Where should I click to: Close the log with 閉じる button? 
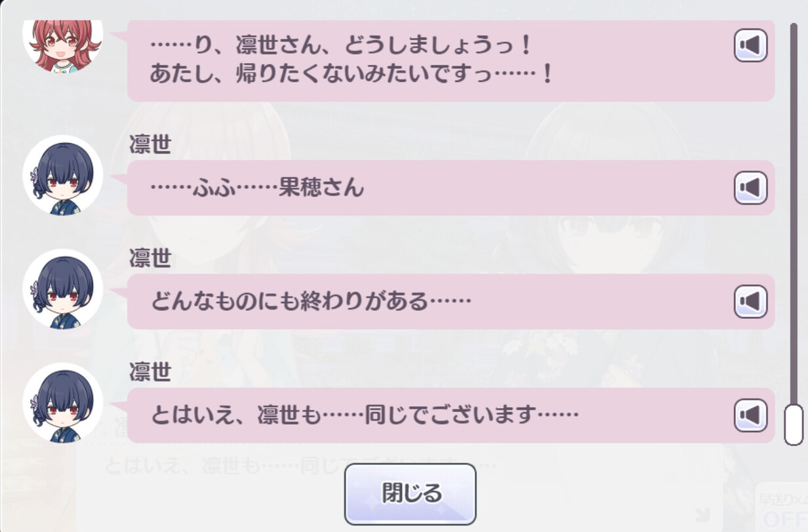[410, 493]
